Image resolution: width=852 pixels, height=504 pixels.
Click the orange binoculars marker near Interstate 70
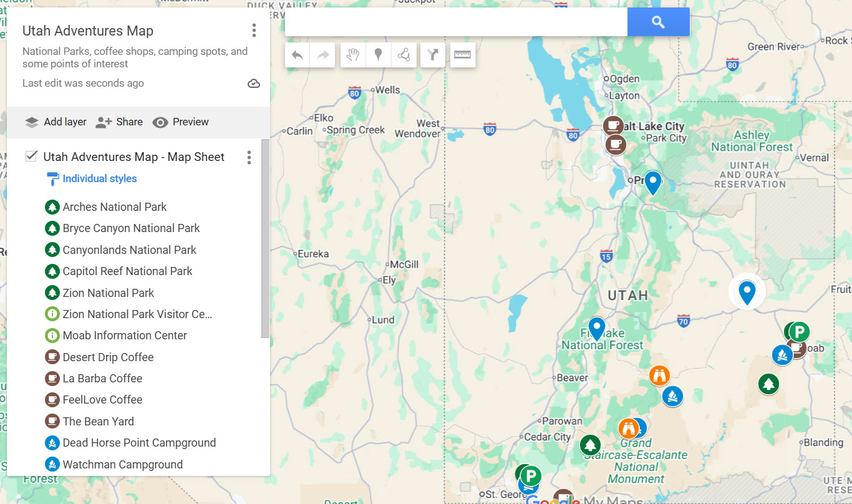tap(659, 376)
